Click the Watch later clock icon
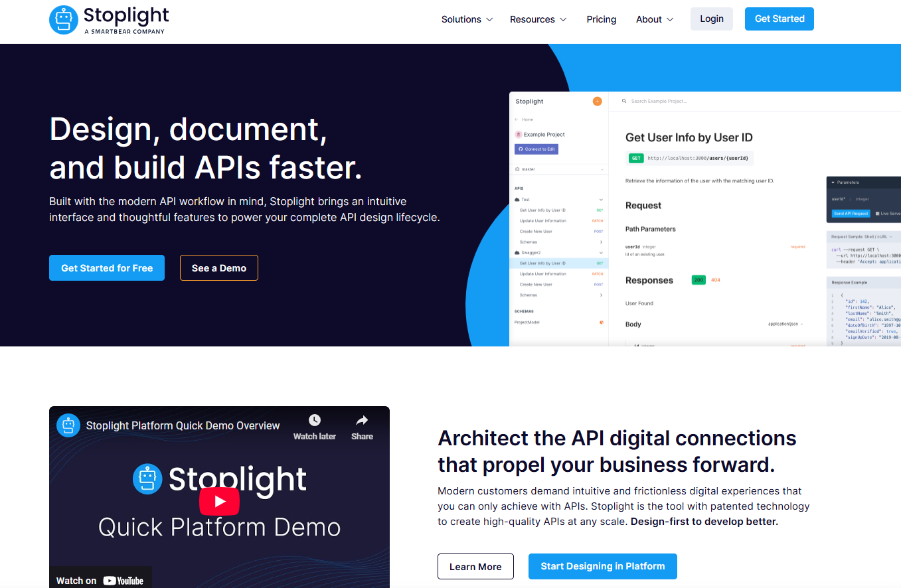 pos(315,420)
